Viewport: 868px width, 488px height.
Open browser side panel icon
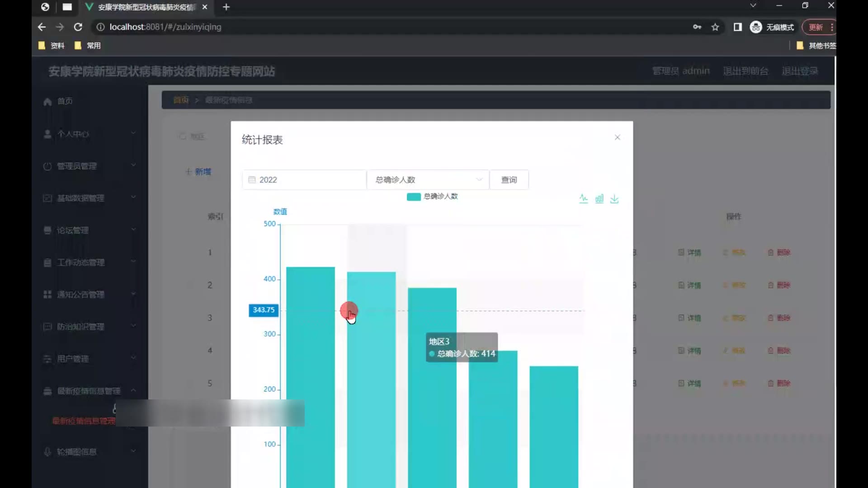[x=737, y=27]
